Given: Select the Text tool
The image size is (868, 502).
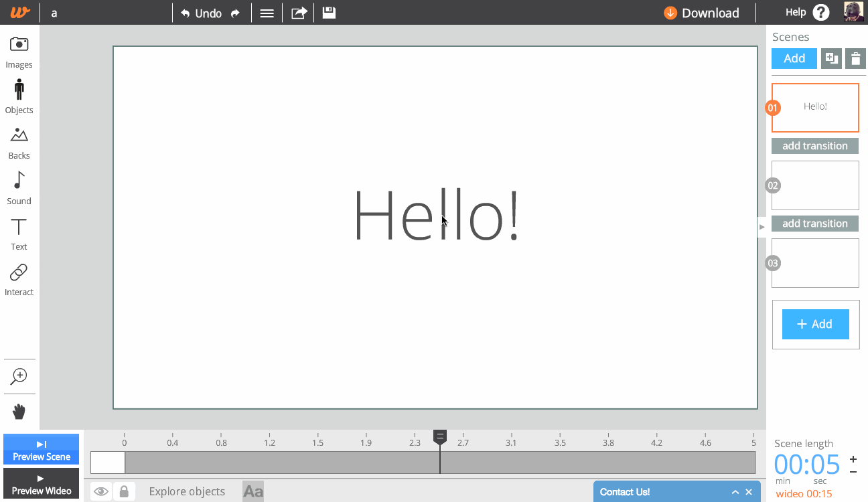Looking at the screenshot, I should coord(19,233).
